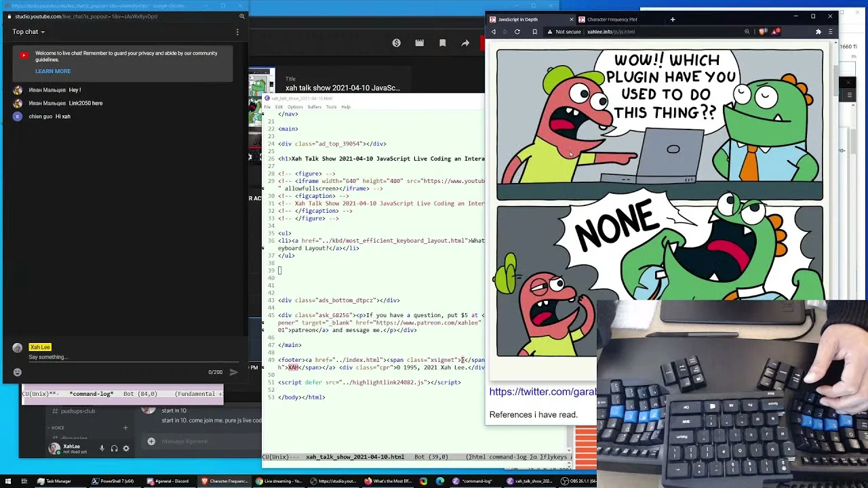Open the browser Extensions puzzle icon
This screenshot has width=868, height=488.
pos(818,32)
